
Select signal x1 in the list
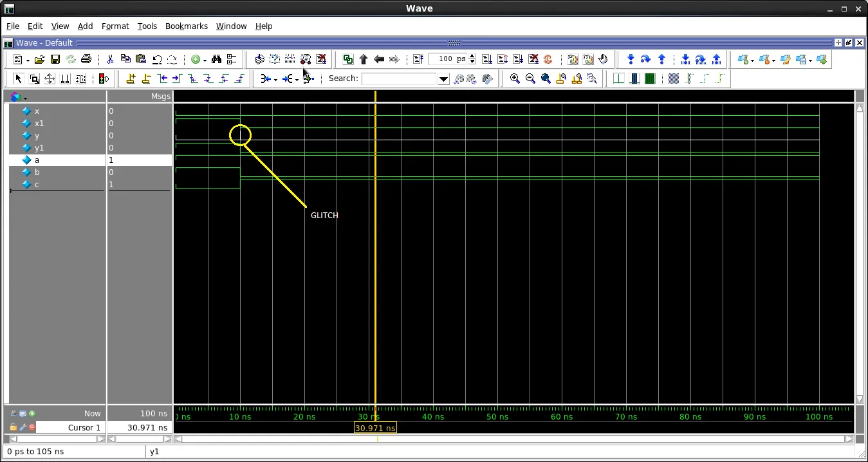coord(57,124)
